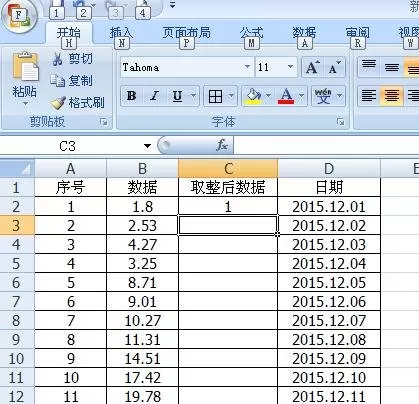The height and width of the screenshot is (404, 419).
Task: Select date cell 2015.12.09
Action: click(329, 358)
